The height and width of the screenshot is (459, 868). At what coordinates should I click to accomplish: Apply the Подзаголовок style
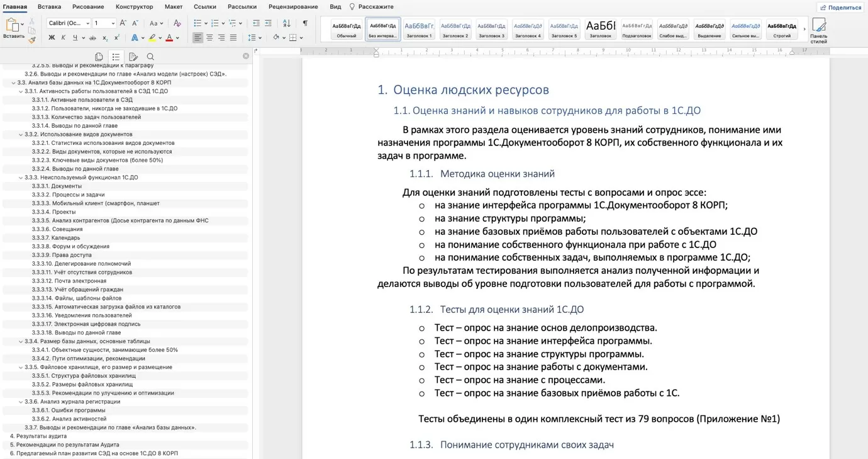(x=637, y=29)
